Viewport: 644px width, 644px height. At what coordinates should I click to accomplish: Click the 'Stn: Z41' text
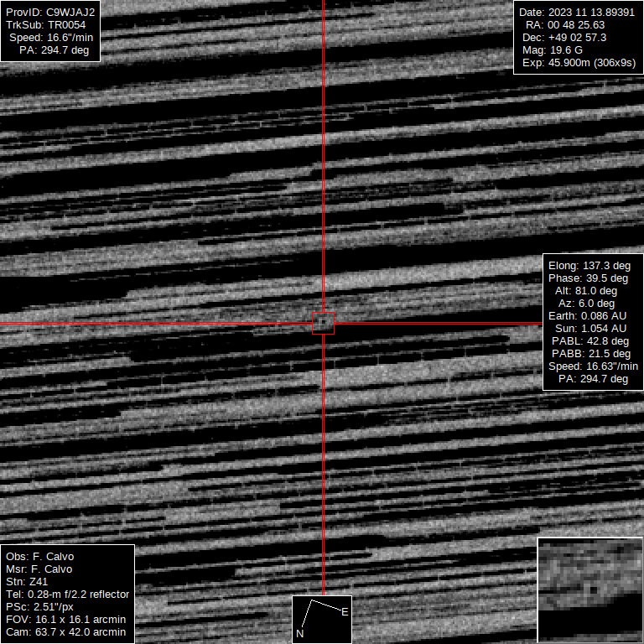click(x=27, y=582)
